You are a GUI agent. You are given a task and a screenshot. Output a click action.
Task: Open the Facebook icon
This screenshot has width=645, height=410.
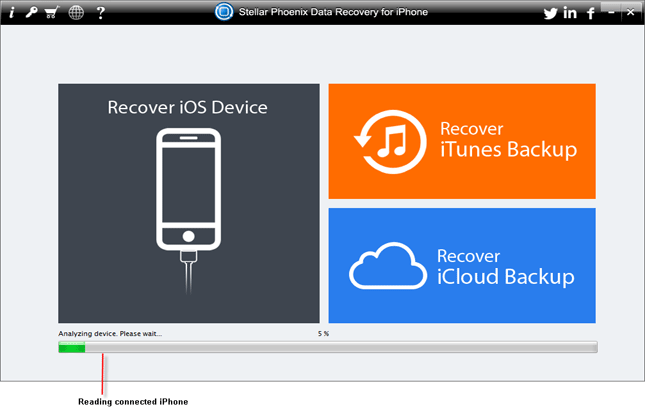(x=591, y=14)
